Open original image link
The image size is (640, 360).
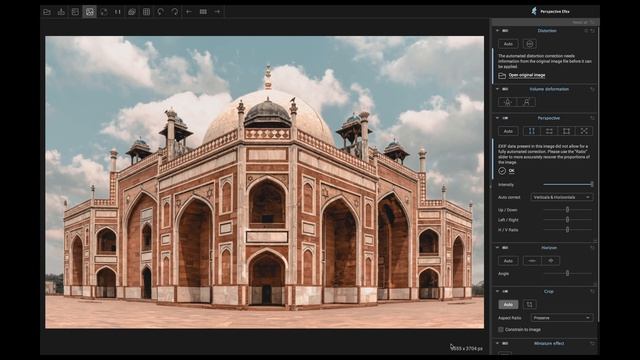click(x=527, y=75)
